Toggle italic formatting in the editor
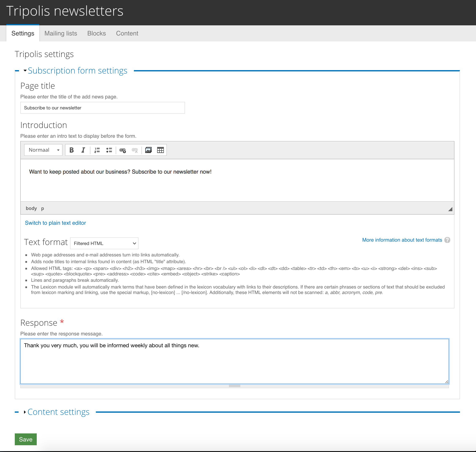Viewport: 476px width, 452px height. coord(83,150)
